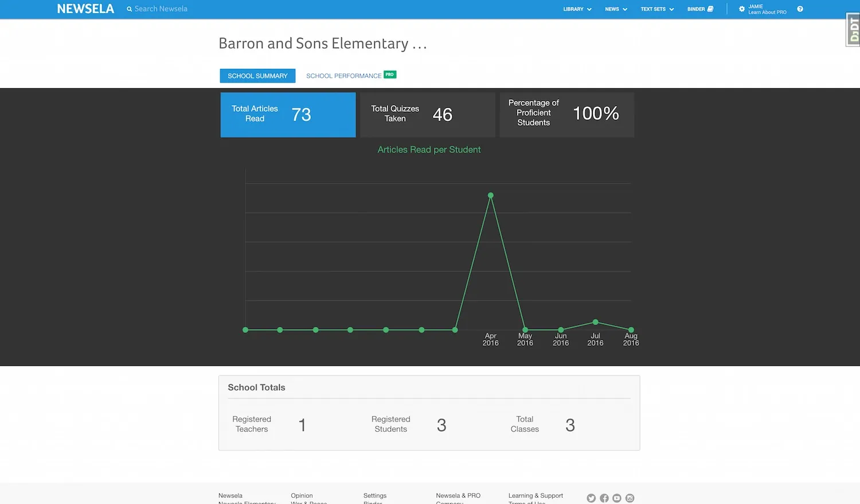Image resolution: width=860 pixels, height=504 pixels.
Task: Click the help question mark icon
Action: point(800,9)
